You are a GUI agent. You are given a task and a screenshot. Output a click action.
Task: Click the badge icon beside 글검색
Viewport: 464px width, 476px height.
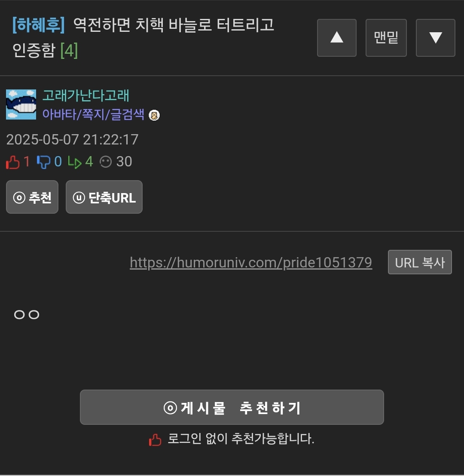[x=154, y=115]
